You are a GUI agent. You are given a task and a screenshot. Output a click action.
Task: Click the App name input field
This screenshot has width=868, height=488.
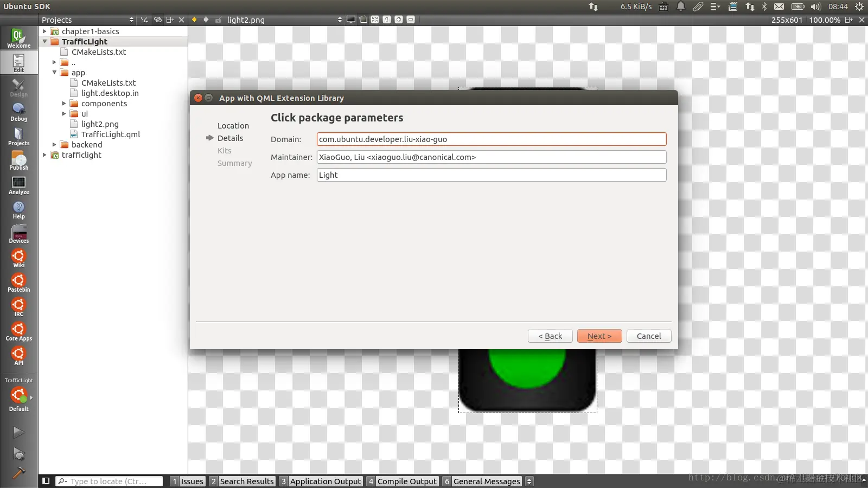click(x=492, y=175)
